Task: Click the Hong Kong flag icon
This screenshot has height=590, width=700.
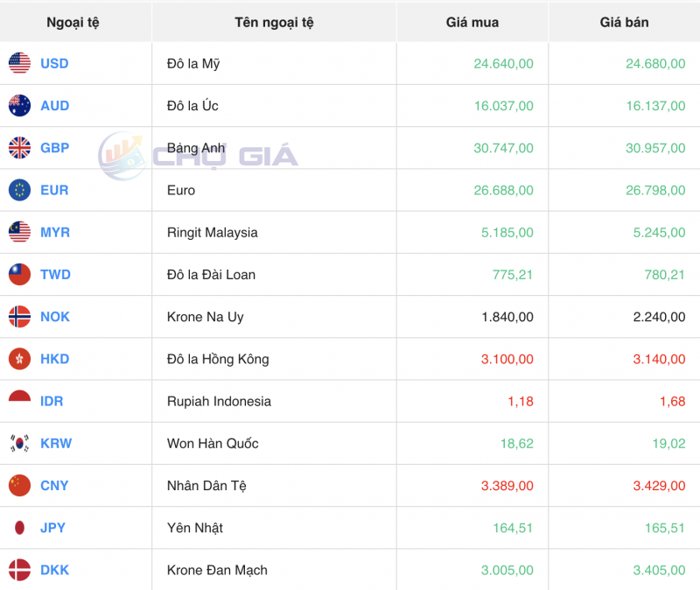Action: 19,359
